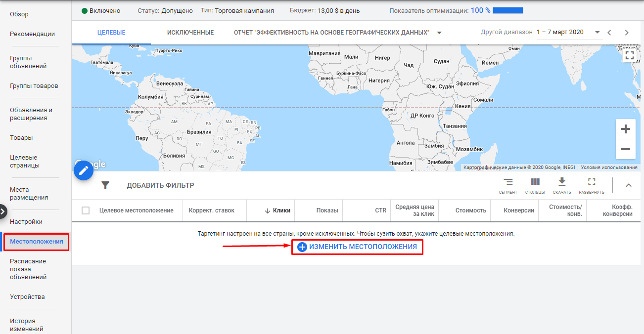644x334 pixels.
Task: Click the filter funnel icon
Action: [x=105, y=185]
